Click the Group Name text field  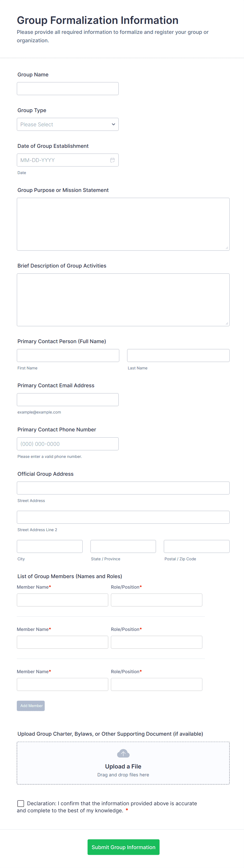point(68,89)
